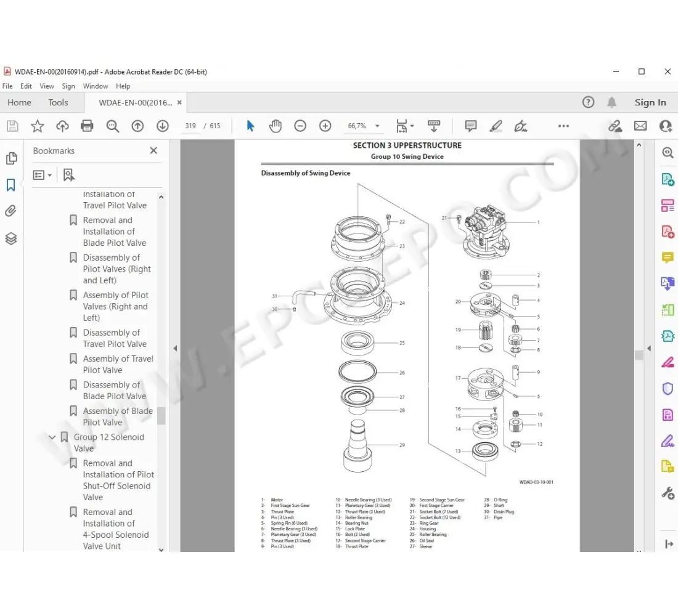The width and height of the screenshot is (678, 616).
Task: Collapse Group 12 Solenoid Valve bookmark
Action: point(52,437)
